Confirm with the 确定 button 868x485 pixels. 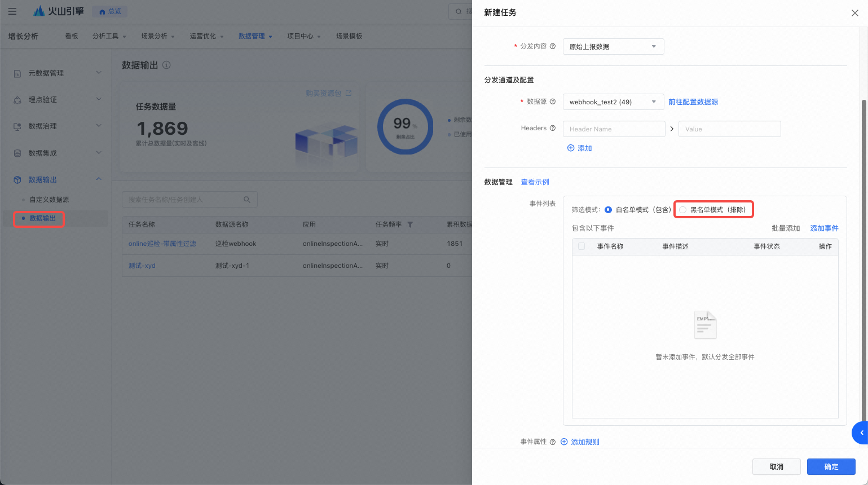(831, 467)
